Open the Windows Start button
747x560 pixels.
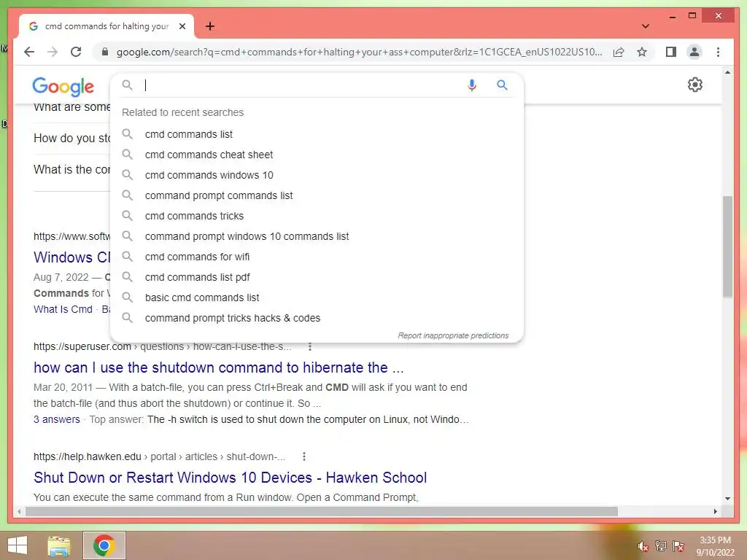tap(18, 545)
